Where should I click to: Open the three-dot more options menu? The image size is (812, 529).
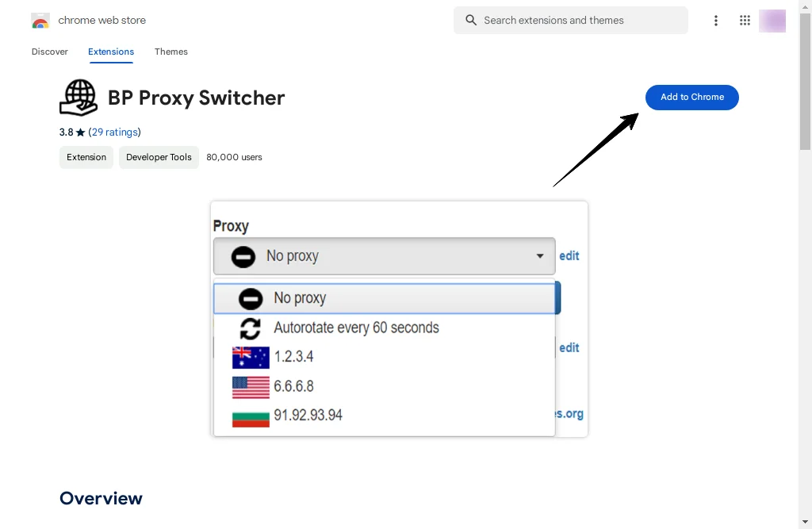click(x=716, y=20)
